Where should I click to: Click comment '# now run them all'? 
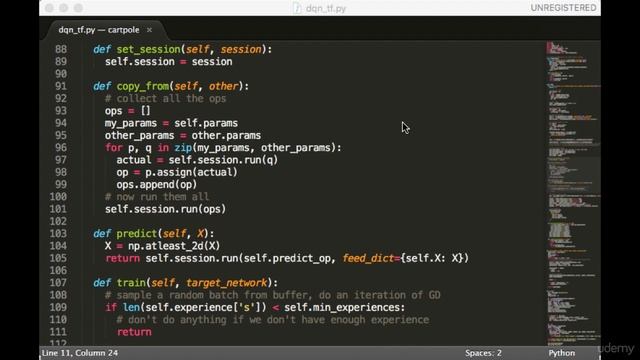point(157,196)
